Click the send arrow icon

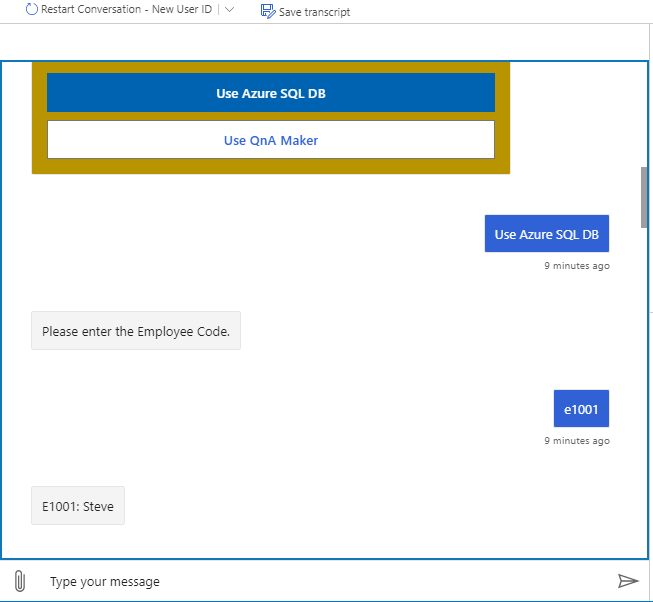pos(628,581)
